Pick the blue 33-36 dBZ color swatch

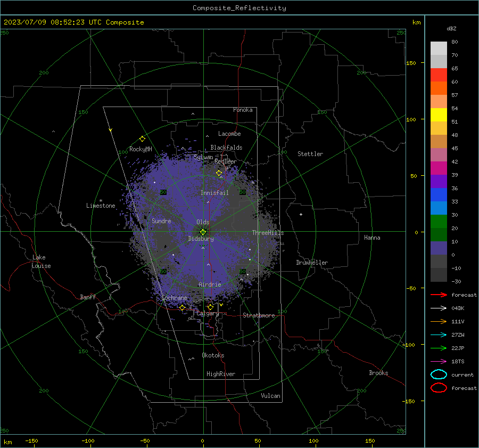[439, 194]
